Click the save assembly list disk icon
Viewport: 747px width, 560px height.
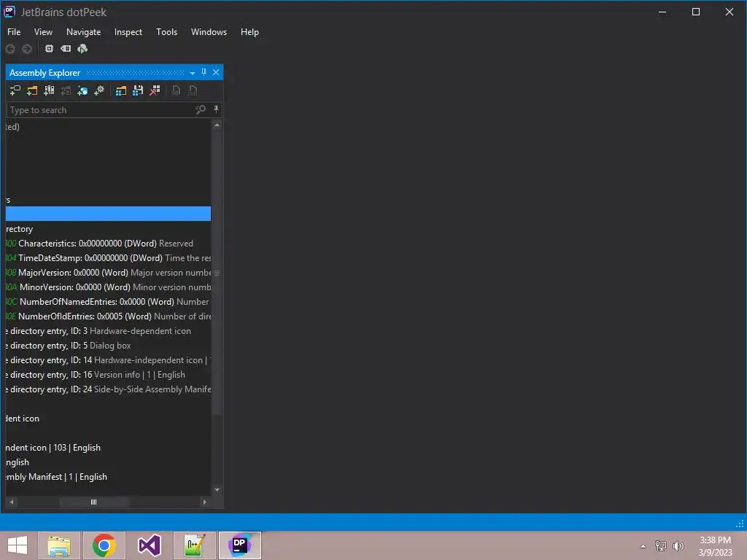tap(138, 90)
